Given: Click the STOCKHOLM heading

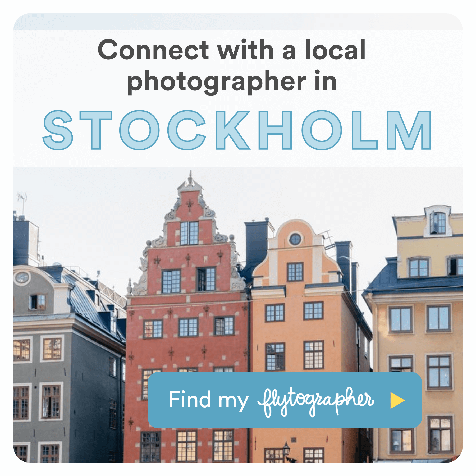Looking at the screenshot, I should [237, 130].
